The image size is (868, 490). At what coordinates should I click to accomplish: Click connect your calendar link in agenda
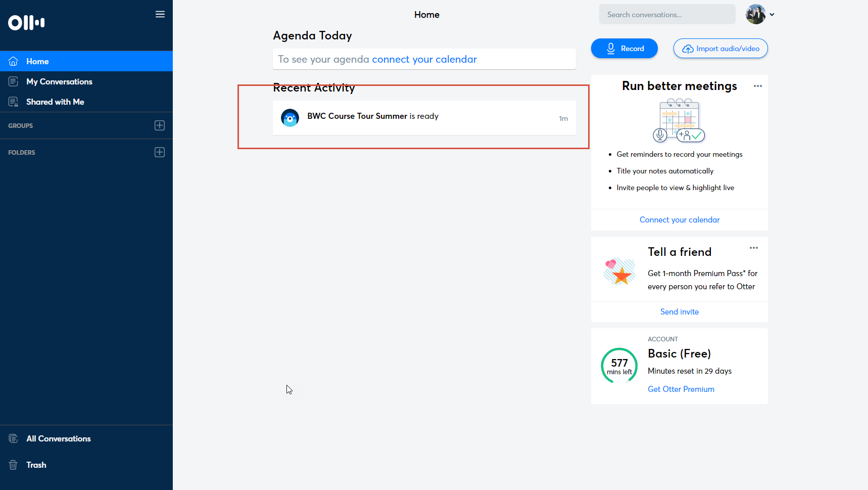(424, 59)
